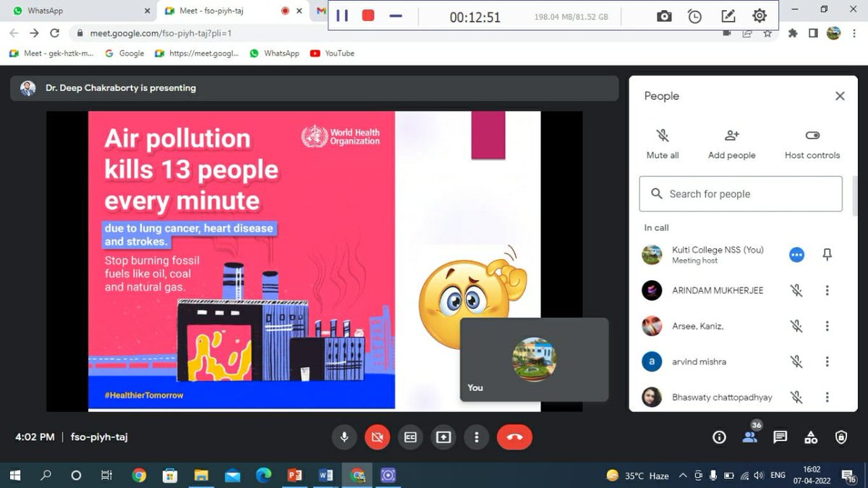Open Chrome profile avatar
Image resolution: width=868 pixels, height=488 pixels.
coord(834,33)
